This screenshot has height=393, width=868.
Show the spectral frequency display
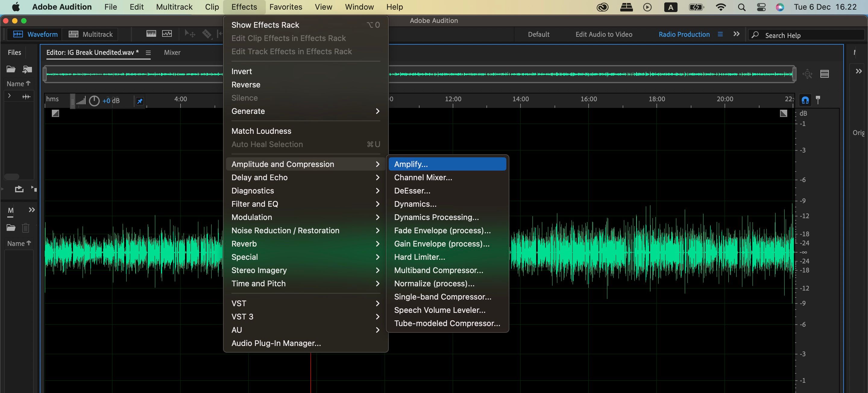click(151, 34)
